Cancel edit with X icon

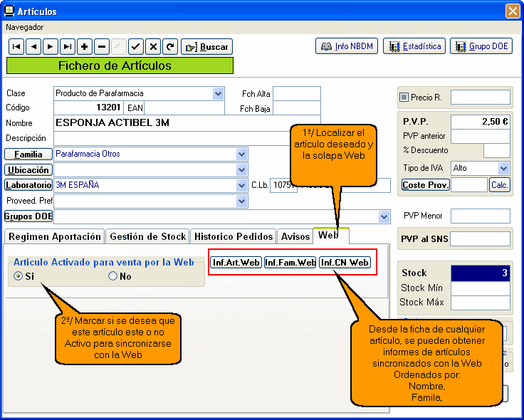[153, 47]
